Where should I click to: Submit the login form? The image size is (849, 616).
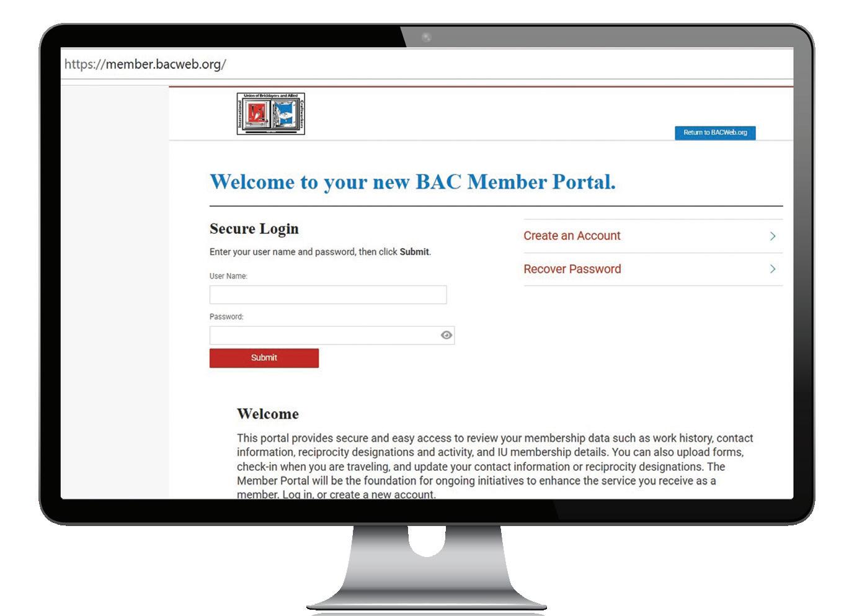[x=264, y=358]
